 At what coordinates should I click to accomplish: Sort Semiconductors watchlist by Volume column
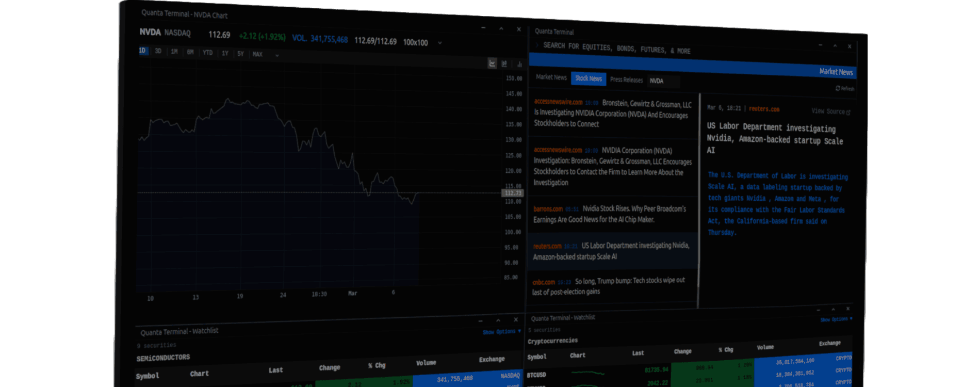pos(426,363)
